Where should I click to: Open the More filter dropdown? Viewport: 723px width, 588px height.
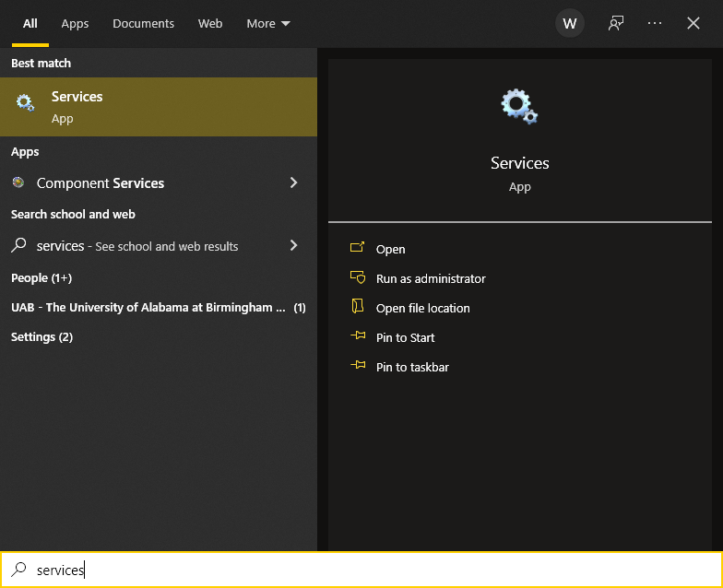[x=267, y=24]
